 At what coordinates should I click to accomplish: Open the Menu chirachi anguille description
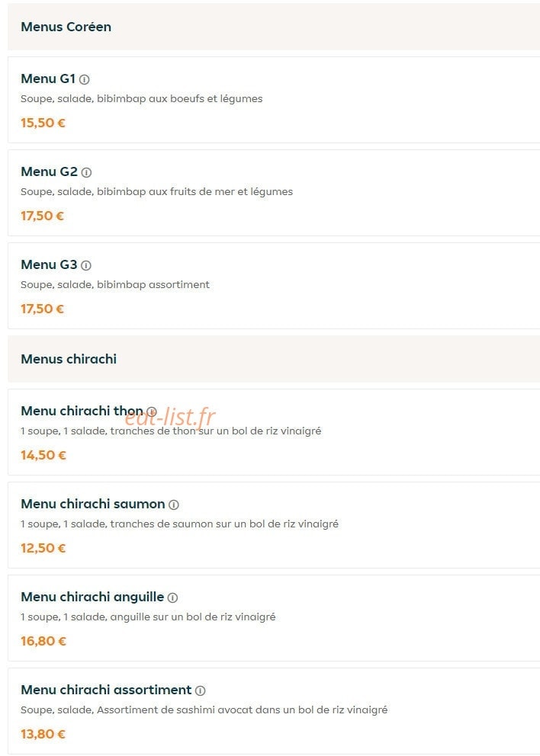tap(148, 617)
